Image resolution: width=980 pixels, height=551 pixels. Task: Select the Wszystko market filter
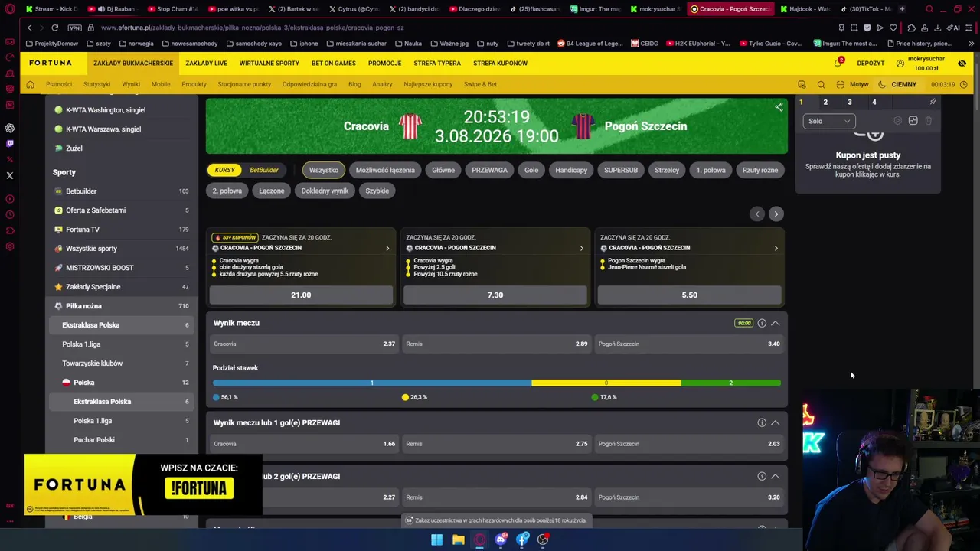[x=324, y=170]
